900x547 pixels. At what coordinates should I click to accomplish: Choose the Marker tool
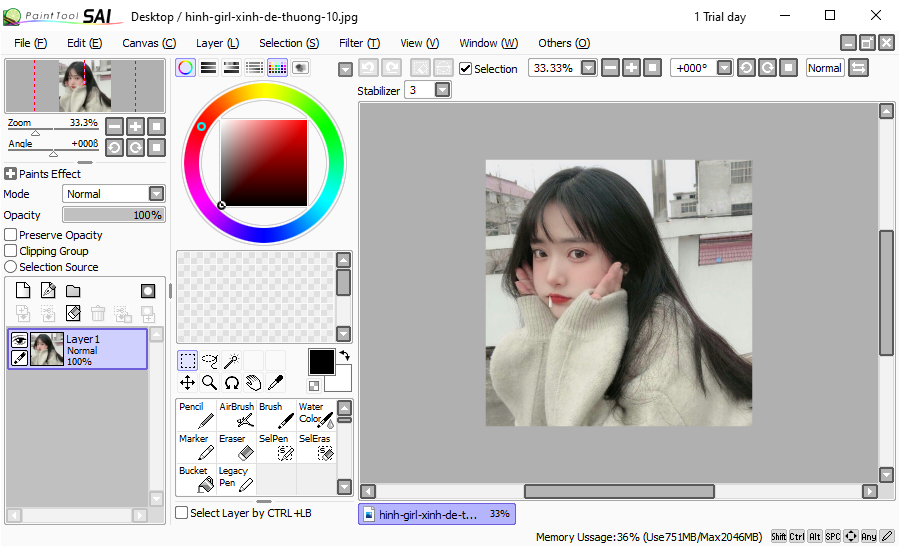196,448
